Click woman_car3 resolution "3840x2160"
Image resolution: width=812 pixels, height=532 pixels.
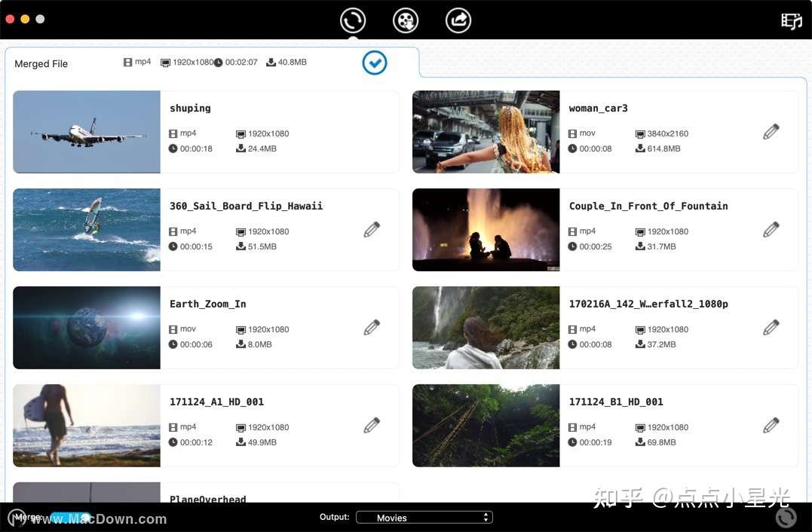(x=667, y=133)
